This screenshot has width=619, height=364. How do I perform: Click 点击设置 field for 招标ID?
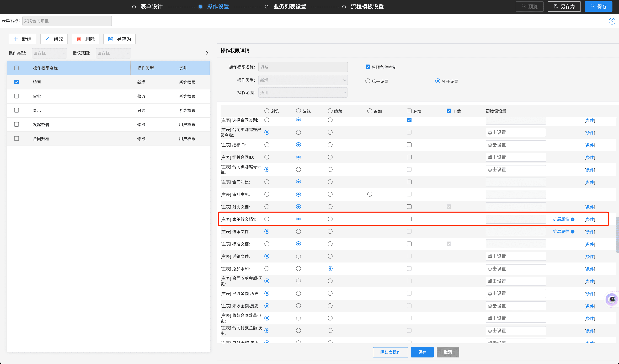click(x=516, y=145)
